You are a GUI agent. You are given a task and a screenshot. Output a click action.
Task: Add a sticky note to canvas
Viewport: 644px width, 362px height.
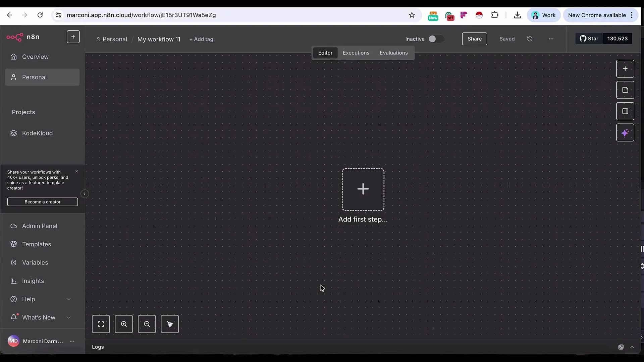(x=625, y=90)
